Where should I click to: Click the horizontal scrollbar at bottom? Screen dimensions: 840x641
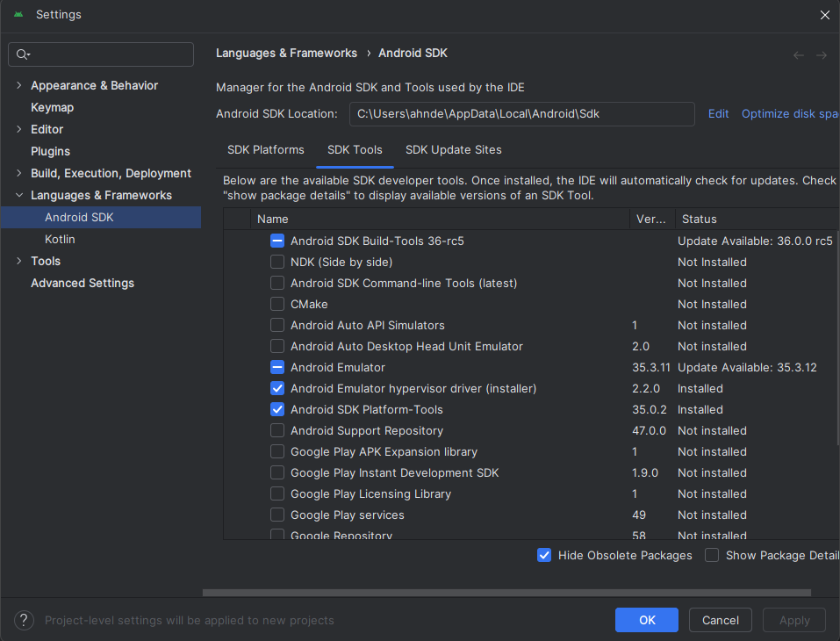(518, 593)
